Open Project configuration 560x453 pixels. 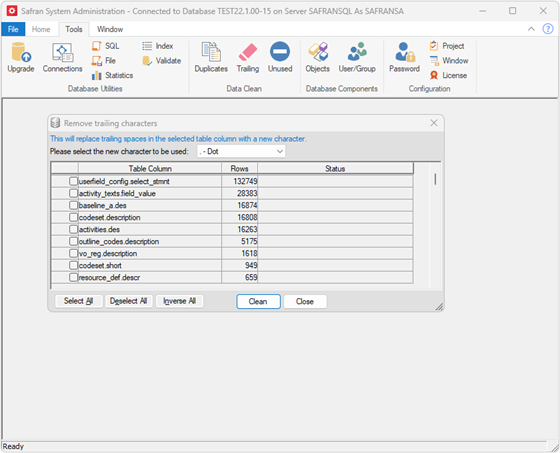(447, 46)
